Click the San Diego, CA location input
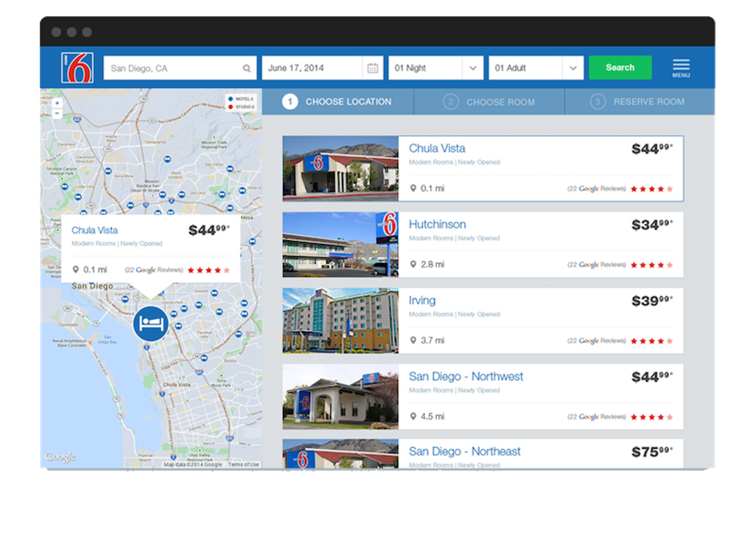The image size is (756, 543). 180,68
